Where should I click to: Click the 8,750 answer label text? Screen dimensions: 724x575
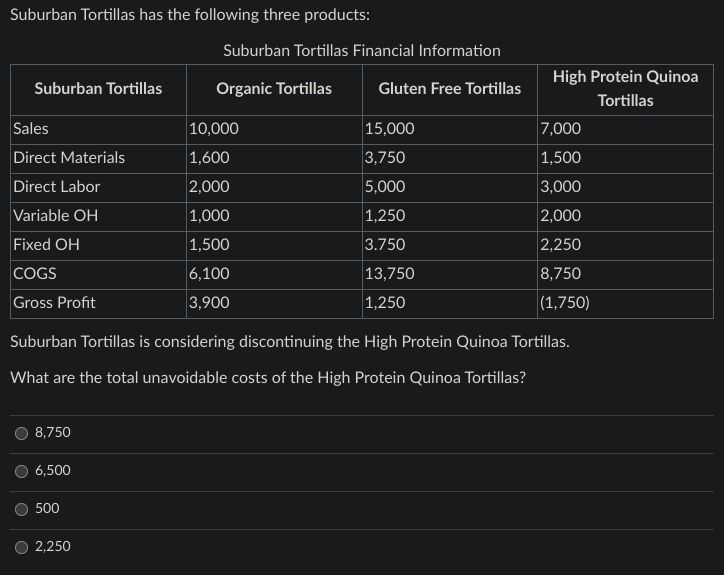[x=53, y=432]
